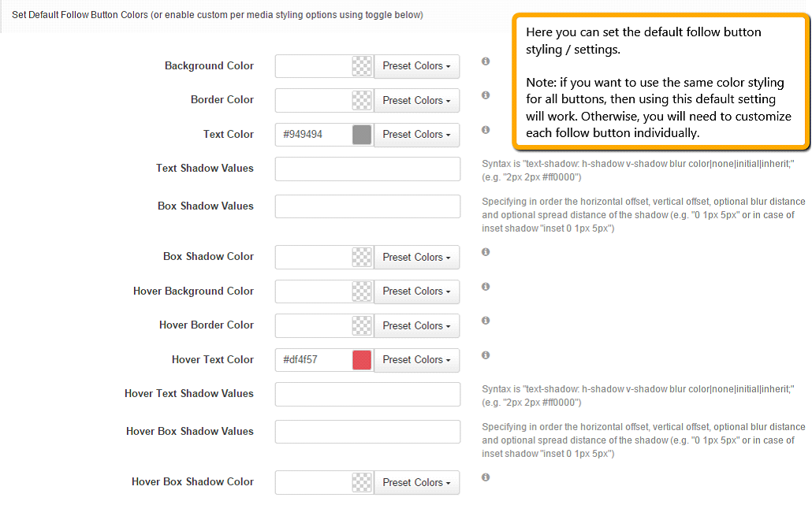812x505 pixels.
Task: Click the Box Shadow Values input field
Action: 367,206
